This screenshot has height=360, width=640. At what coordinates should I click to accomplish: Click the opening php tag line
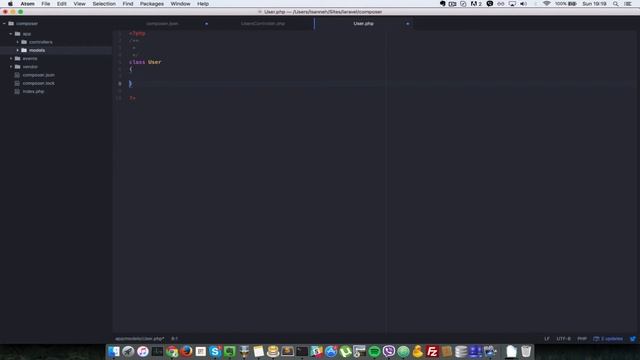[x=137, y=33]
